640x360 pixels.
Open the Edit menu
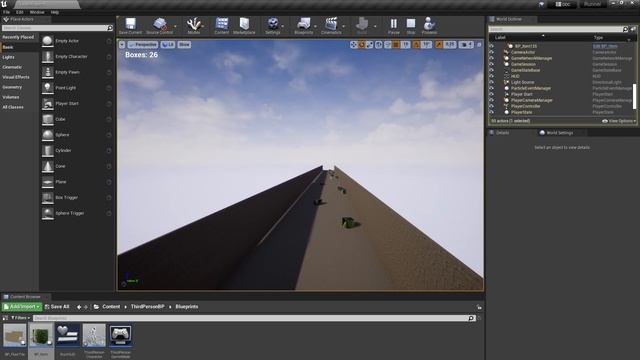20,12
